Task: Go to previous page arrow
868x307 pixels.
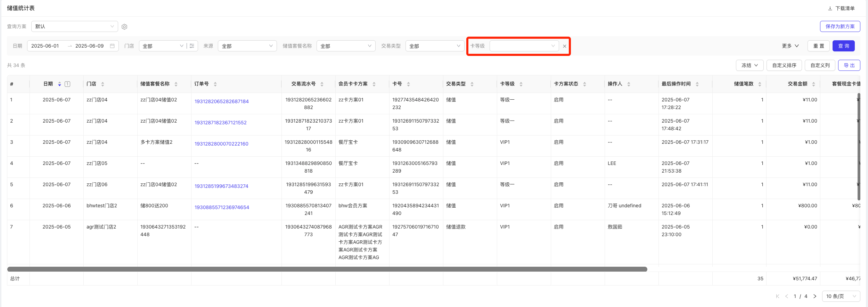Action: 787,296
